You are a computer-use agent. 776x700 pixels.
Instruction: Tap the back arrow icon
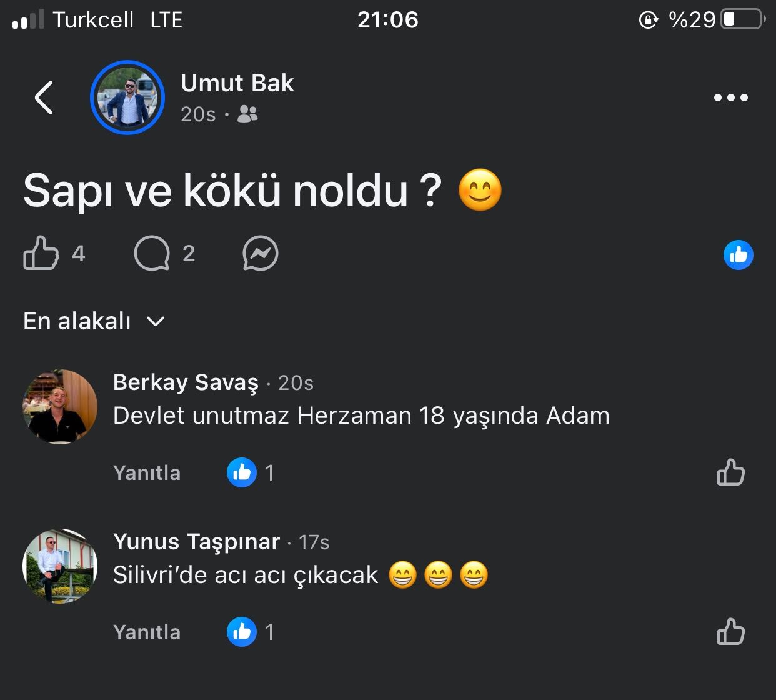[x=44, y=97]
